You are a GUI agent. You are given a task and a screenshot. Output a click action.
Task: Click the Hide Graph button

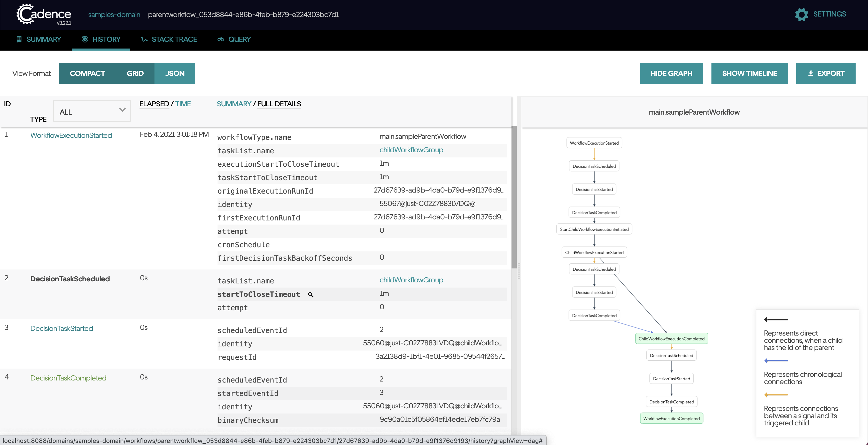(x=671, y=73)
